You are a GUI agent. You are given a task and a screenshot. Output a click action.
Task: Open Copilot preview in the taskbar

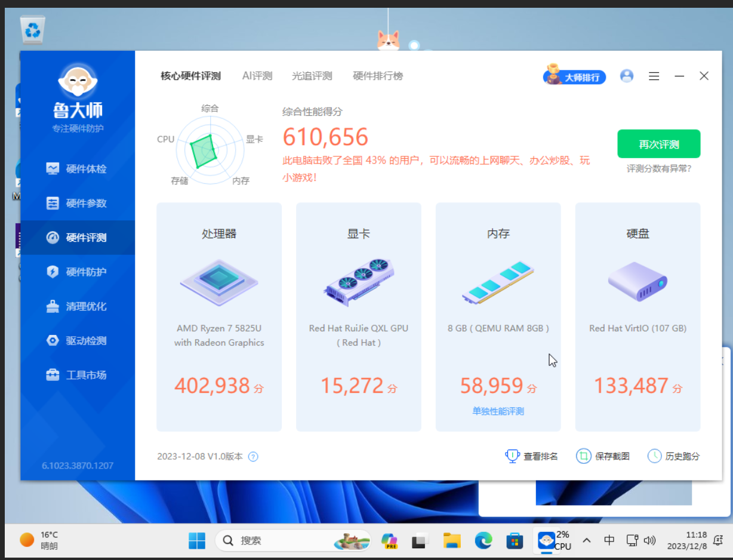(390, 541)
